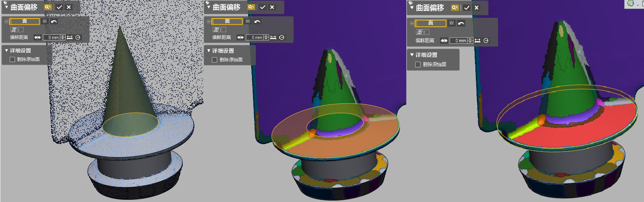The width and height of the screenshot is (644, 202).
Task: Confirm 曲面偏移 with checkmark in left panel
Action: 59,7
